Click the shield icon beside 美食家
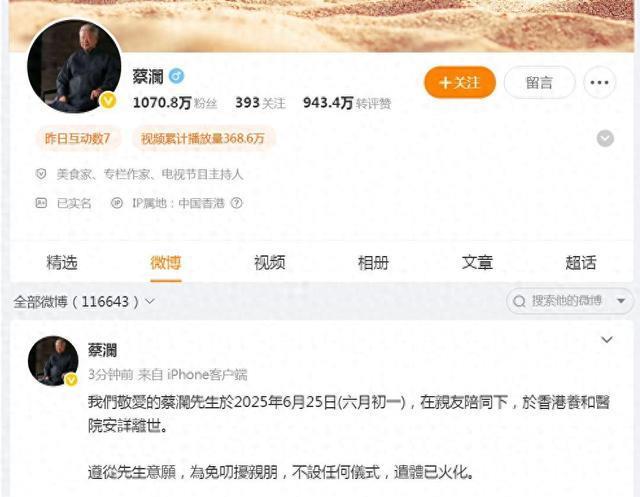Viewport: 640px width, 497px height. (x=41, y=174)
